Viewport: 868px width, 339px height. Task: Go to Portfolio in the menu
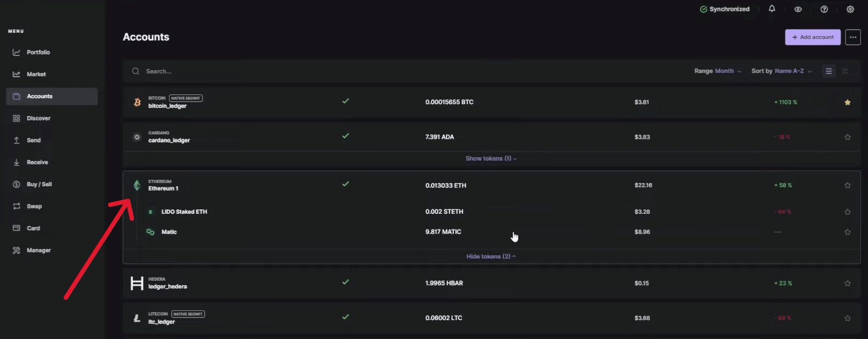pos(38,52)
